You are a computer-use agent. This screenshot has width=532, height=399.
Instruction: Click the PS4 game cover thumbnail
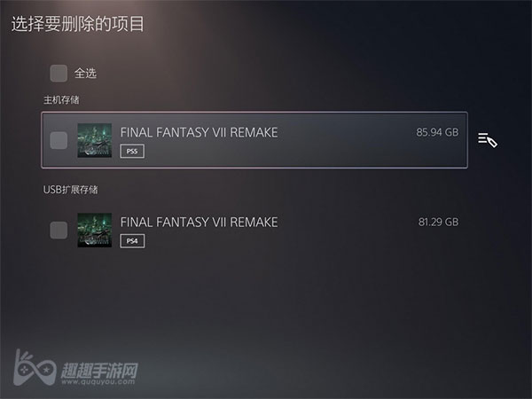tap(94, 230)
